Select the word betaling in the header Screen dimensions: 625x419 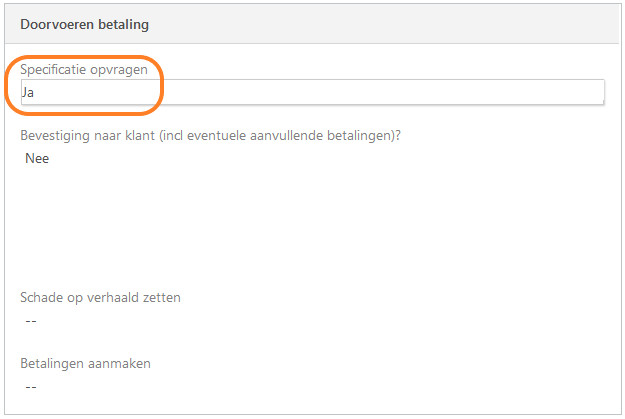click(x=124, y=24)
